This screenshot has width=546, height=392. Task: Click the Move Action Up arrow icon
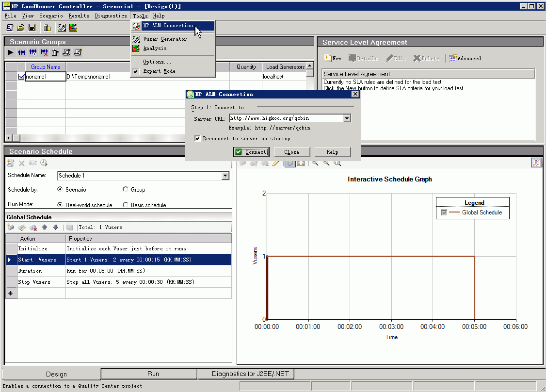pyautogui.click(x=44, y=227)
